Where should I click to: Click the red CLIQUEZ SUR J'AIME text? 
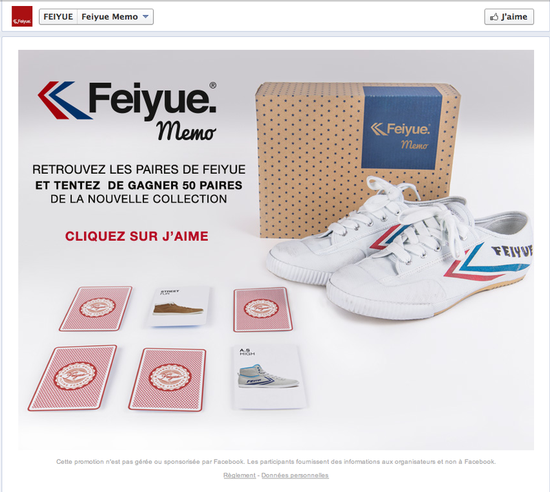[x=137, y=236]
